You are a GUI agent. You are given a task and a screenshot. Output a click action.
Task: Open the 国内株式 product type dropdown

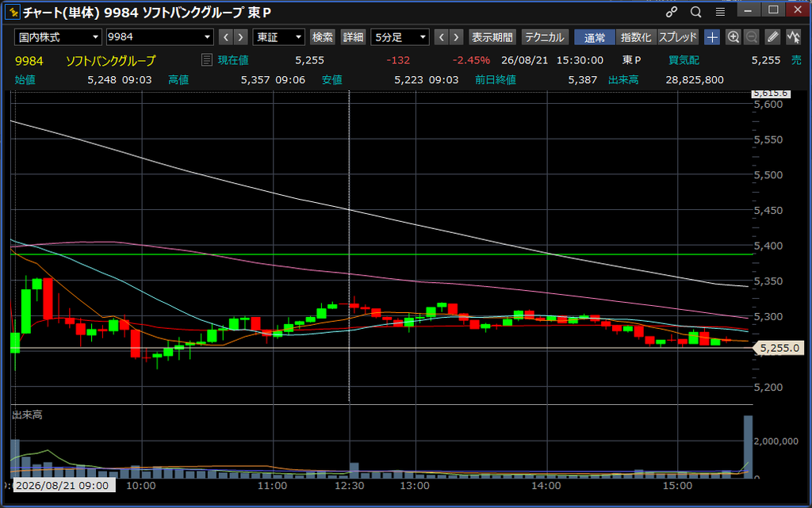click(57, 37)
